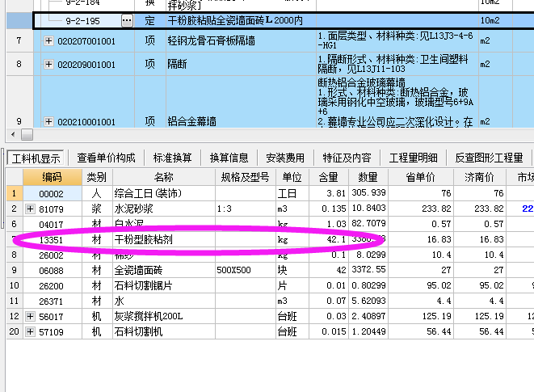Viewport: 534px width, 392px height.
Task: Sort by 编码 column header
Action: click(x=53, y=177)
